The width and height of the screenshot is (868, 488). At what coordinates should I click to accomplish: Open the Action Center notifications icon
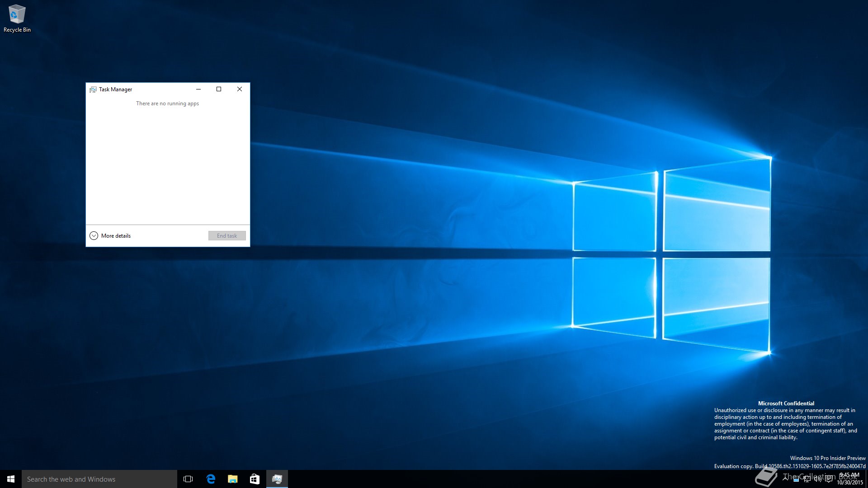829,479
